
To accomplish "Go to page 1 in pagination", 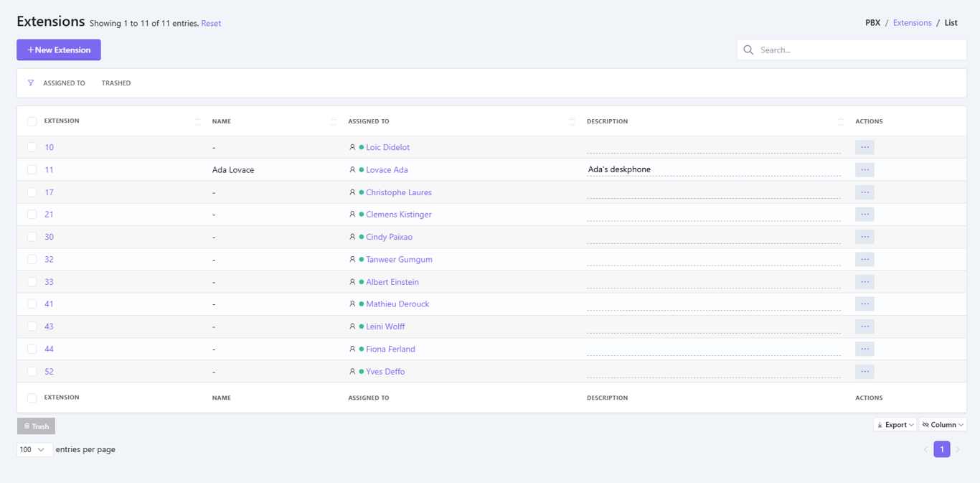I will (x=941, y=449).
